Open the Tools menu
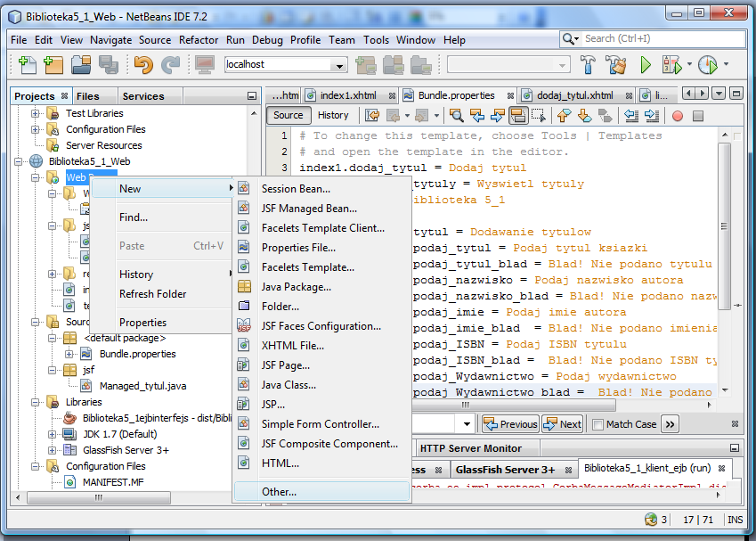The height and width of the screenshot is (541, 756). [376, 40]
